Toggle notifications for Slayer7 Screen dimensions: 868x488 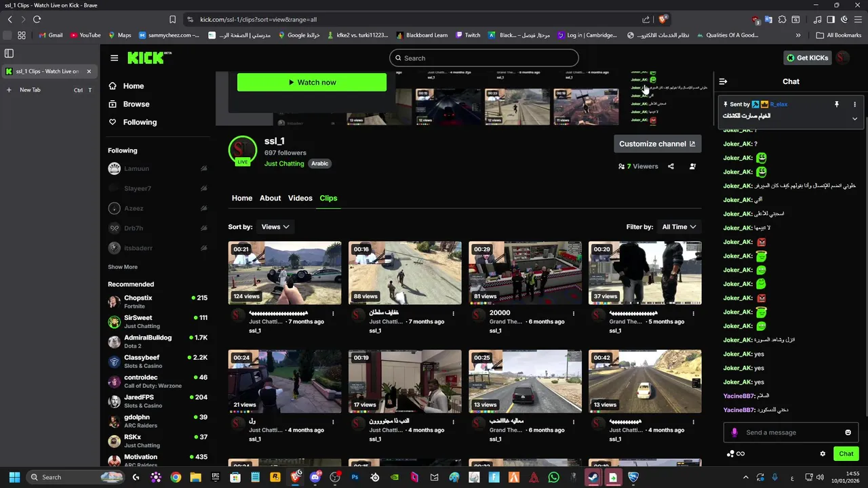tap(203, 188)
